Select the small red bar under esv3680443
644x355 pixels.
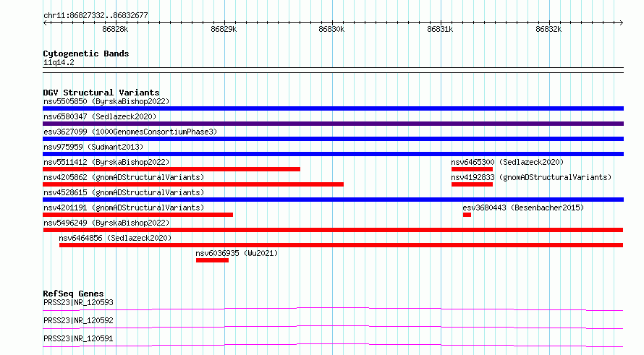click(467, 215)
